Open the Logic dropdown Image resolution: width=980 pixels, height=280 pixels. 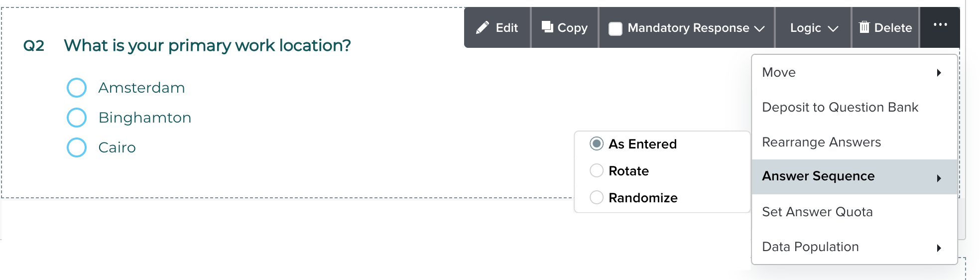point(814,28)
